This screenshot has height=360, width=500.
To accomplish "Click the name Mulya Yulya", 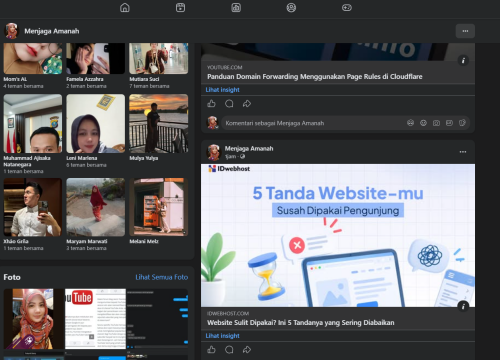I will click(x=144, y=158).
